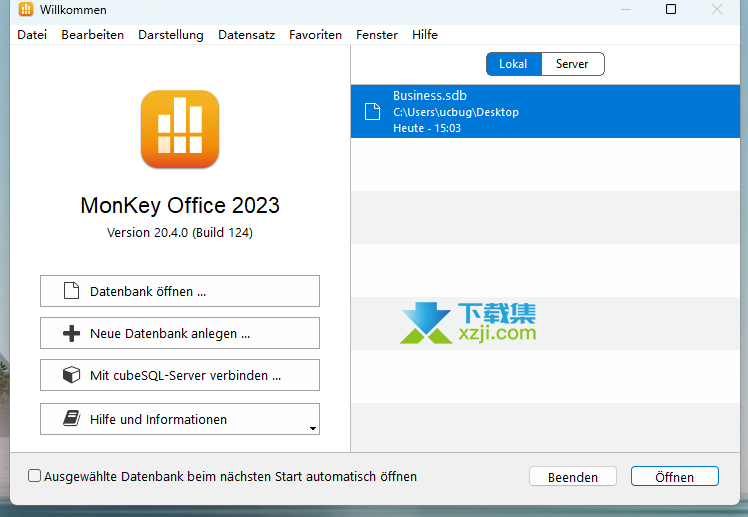Switch to the Lokal tab
Viewport: 748px width, 517px height.
(x=514, y=64)
